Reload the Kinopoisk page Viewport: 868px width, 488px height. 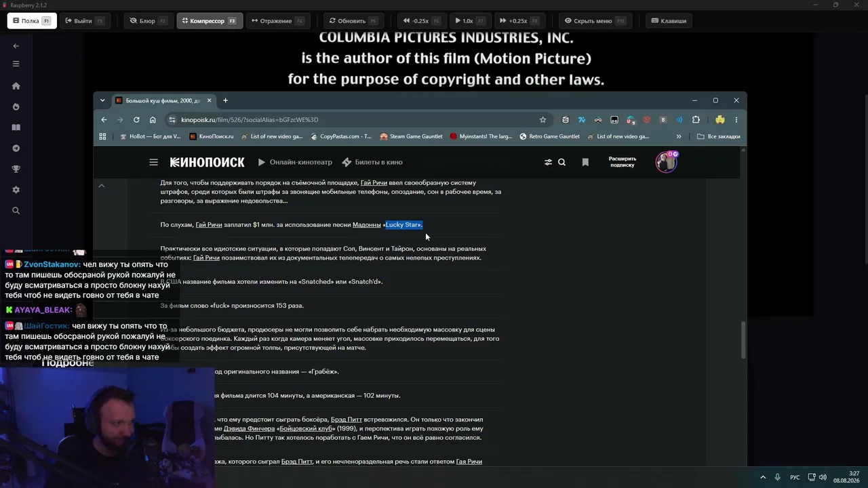tap(136, 120)
